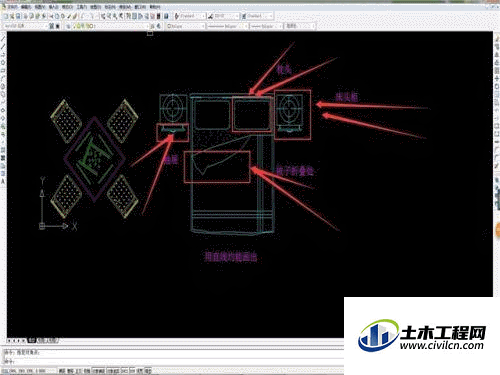Viewport: 500px width, 375px height.
Task: Activate the Match Properties brush icon
Action: click(x=69, y=16)
